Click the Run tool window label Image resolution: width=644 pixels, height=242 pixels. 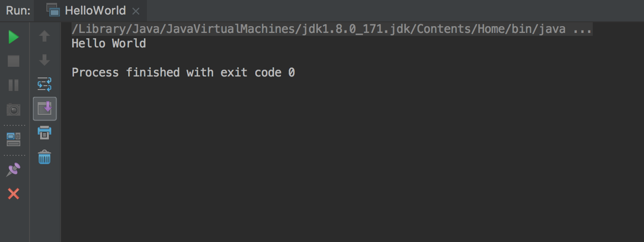point(18,11)
